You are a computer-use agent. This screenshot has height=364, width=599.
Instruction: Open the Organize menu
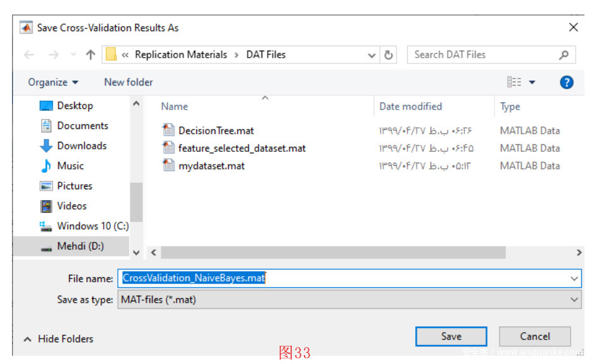53,82
